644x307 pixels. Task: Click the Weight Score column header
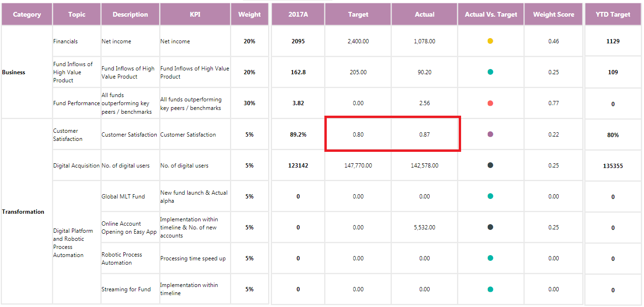553,14
